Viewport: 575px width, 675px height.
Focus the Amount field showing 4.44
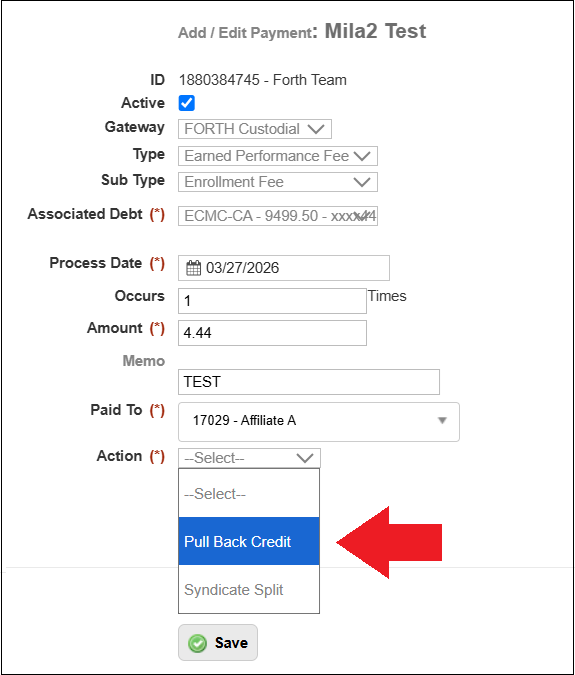(272, 333)
